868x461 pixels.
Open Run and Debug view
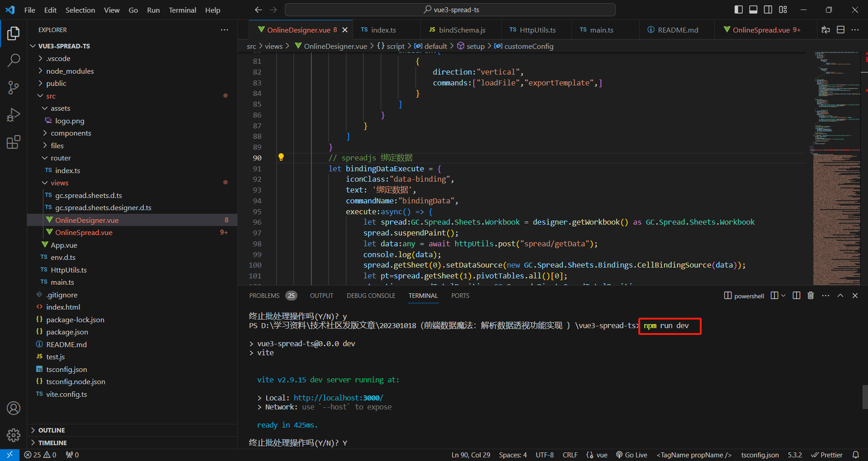14,115
